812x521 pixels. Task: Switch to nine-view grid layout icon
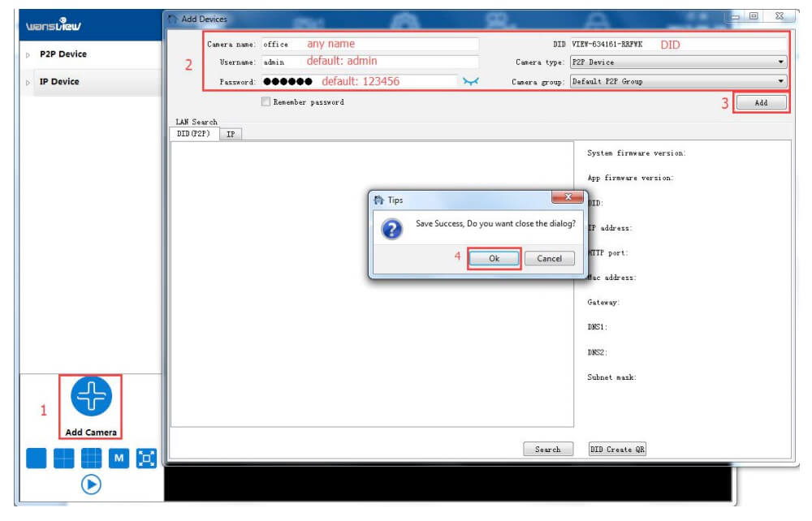pyautogui.click(x=91, y=458)
